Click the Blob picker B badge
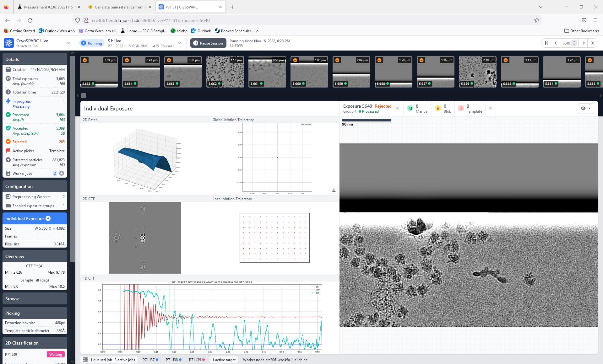The width and height of the screenshot is (603, 364). [x=438, y=108]
